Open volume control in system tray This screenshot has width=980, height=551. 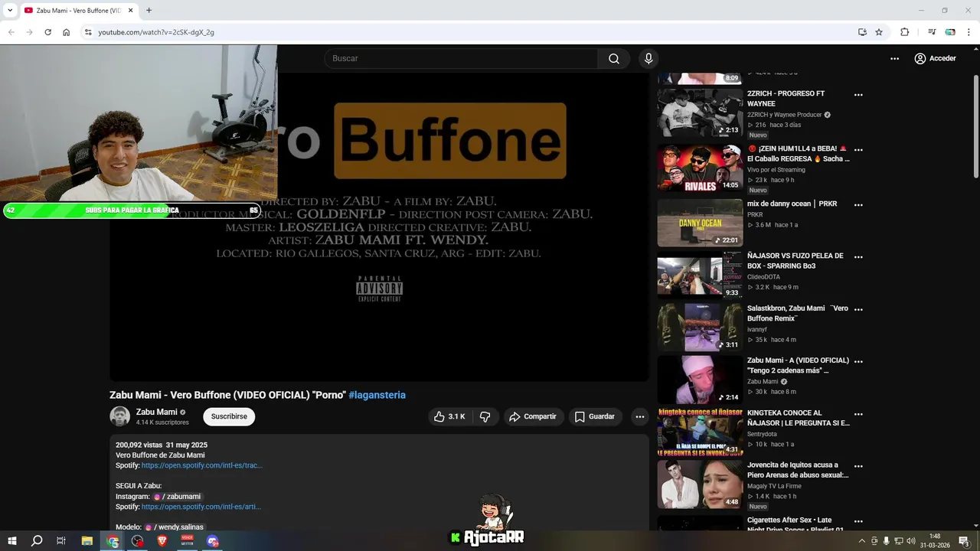pos(911,541)
